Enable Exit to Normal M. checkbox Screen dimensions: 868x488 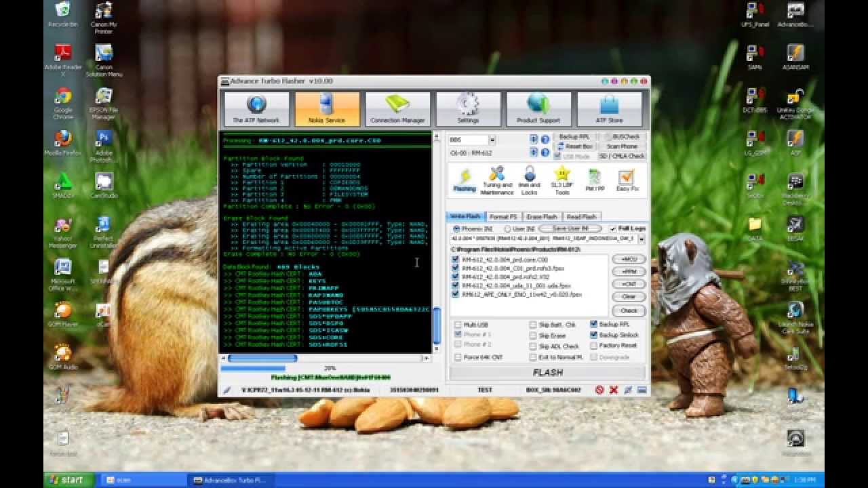point(534,357)
